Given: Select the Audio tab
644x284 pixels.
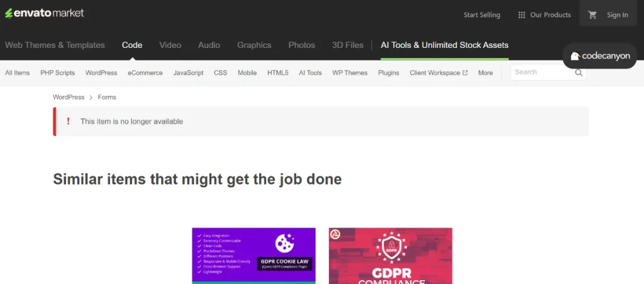Looking at the screenshot, I should click(x=209, y=45).
